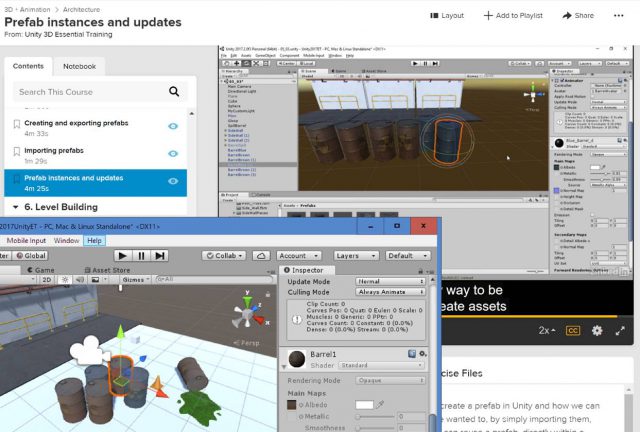Change playback speed 2x control
The width and height of the screenshot is (640, 432).
[547, 330]
